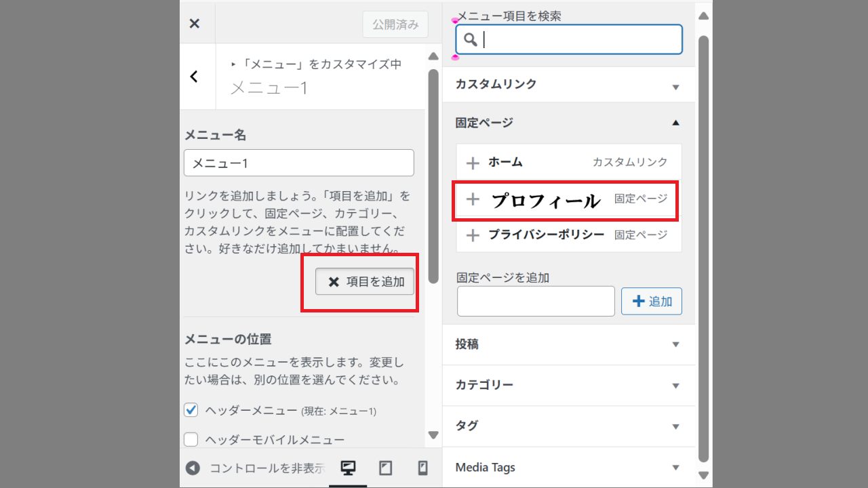Edit the メニュー名 text field
Image resolution: width=868 pixels, height=488 pixels.
[299, 163]
